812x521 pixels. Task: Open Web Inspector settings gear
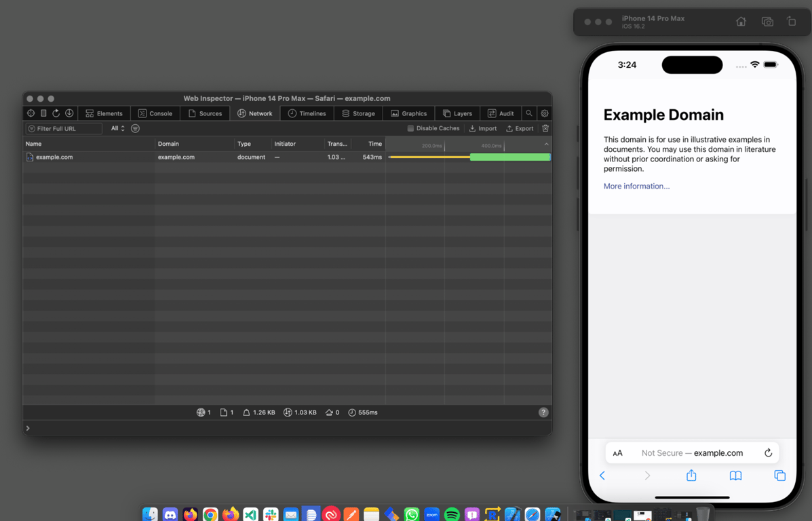(x=544, y=113)
